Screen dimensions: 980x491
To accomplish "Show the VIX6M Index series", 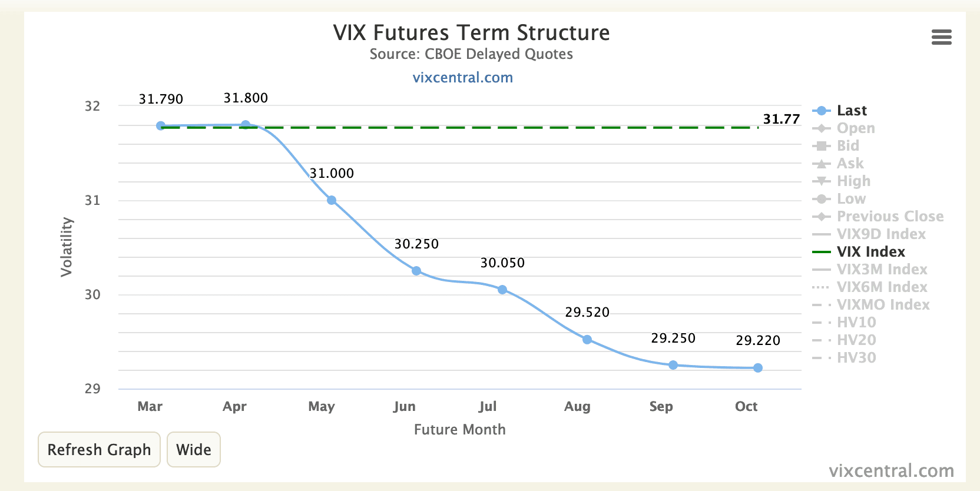I will coord(882,287).
